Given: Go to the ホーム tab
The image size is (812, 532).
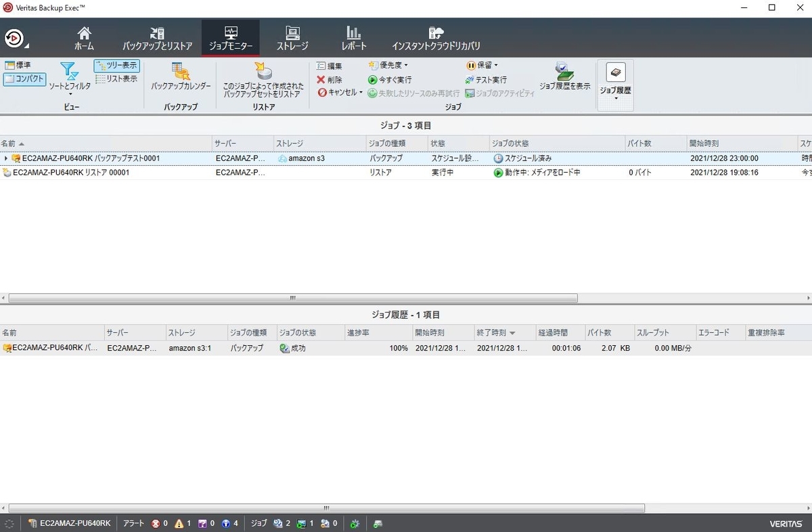Looking at the screenshot, I should (84, 39).
